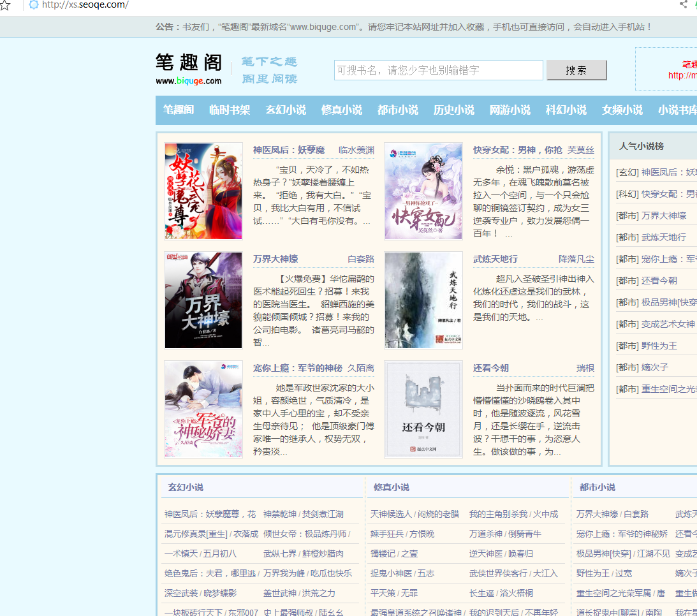Open 女频小说 menu item
The image size is (697, 616).
(x=621, y=110)
